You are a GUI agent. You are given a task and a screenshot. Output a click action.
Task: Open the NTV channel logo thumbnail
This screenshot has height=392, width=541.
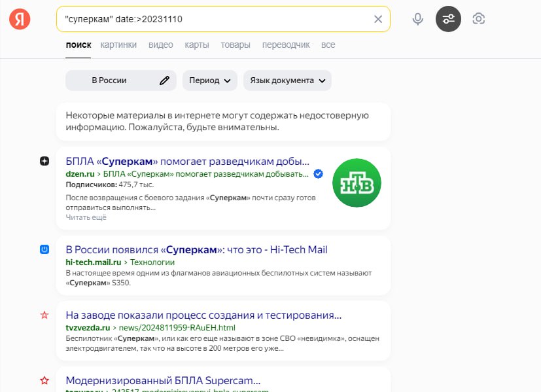[x=357, y=183]
